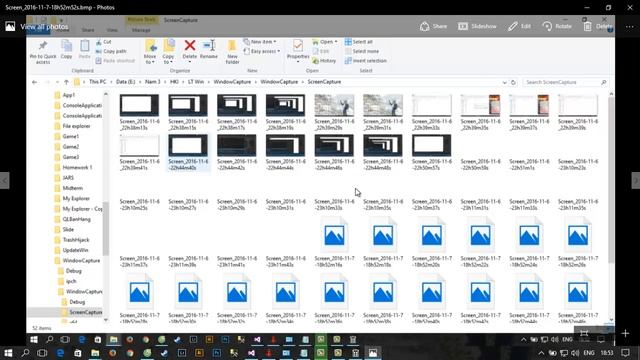Open Action Center in bottom system tray
Screen dimensions: 640x360
pyautogui.click(x=625, y=353)
